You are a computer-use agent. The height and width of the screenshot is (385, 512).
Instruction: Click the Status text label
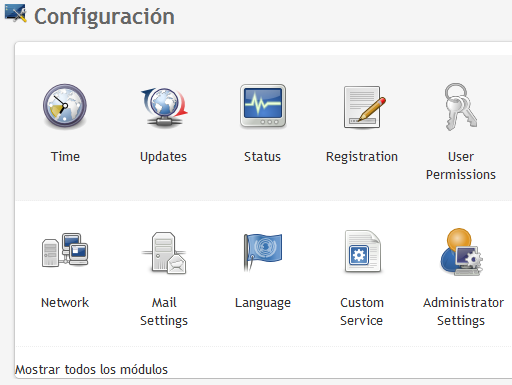(263, 157)
